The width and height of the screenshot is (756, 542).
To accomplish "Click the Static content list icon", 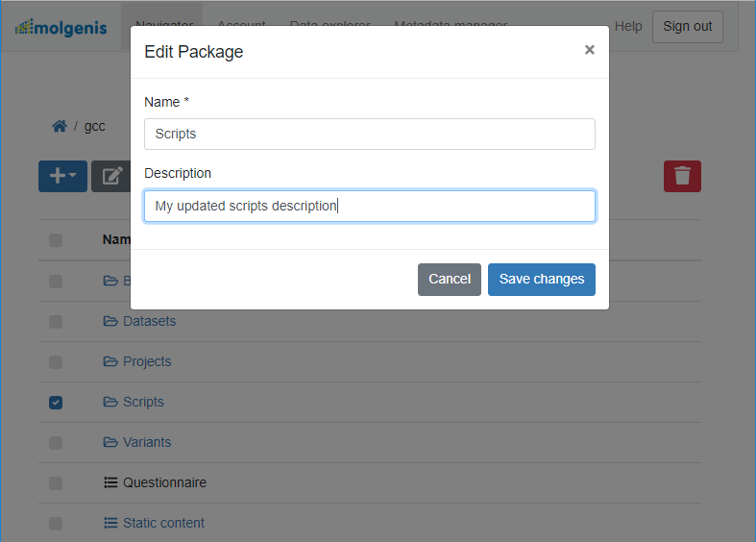I will [110, 523].
